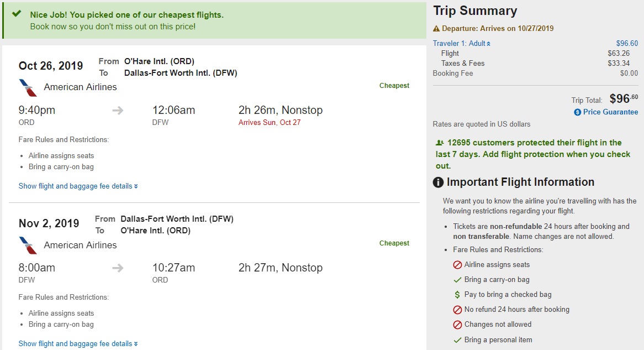Click American Airlines logo on Oct 26 flight
The height and width of the screenshot is (350, 644).
28,87
